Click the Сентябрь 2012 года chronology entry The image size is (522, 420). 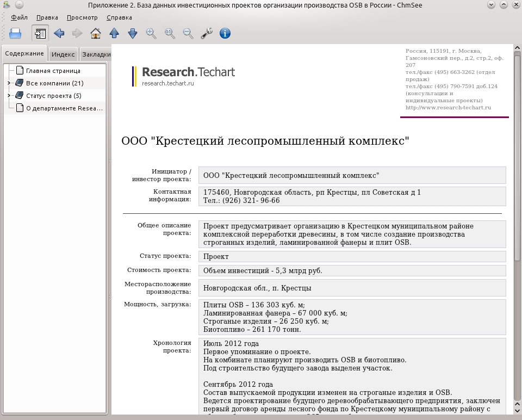[x=238, y=384]
